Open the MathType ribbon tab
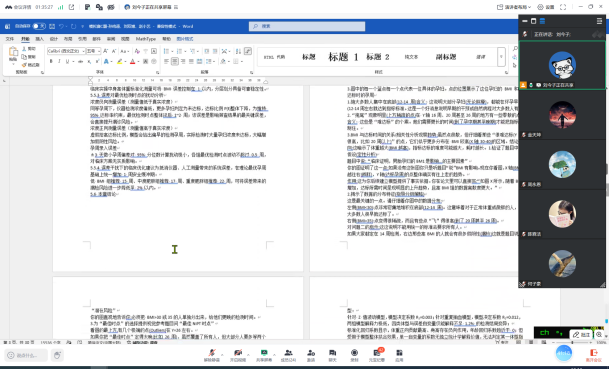The image size is (609, 369). point(146,39)
